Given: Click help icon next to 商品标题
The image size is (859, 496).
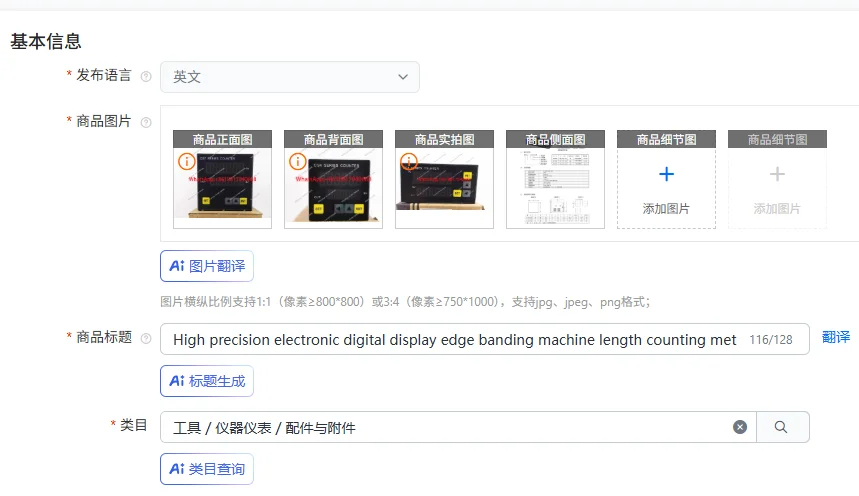Looking at the screenshot, I should coord(146,339).
